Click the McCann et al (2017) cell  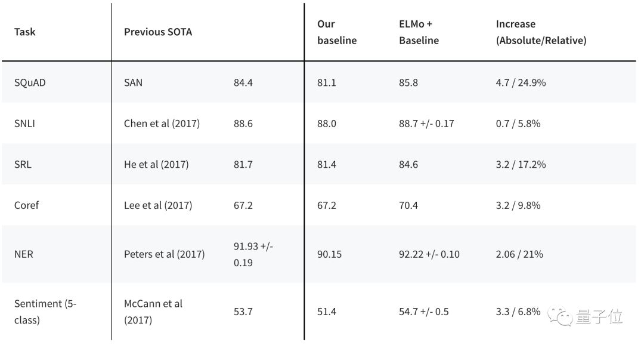click(153, 312)
